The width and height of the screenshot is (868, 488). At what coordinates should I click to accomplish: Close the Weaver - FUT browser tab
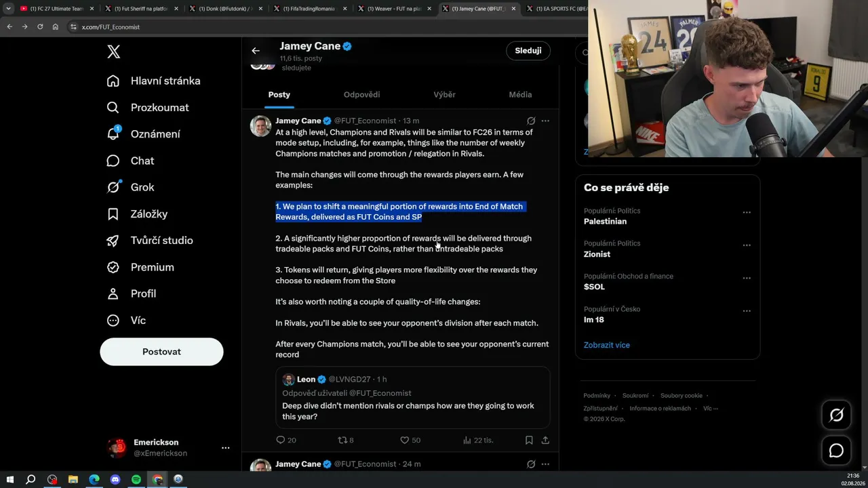click(429, 9)
